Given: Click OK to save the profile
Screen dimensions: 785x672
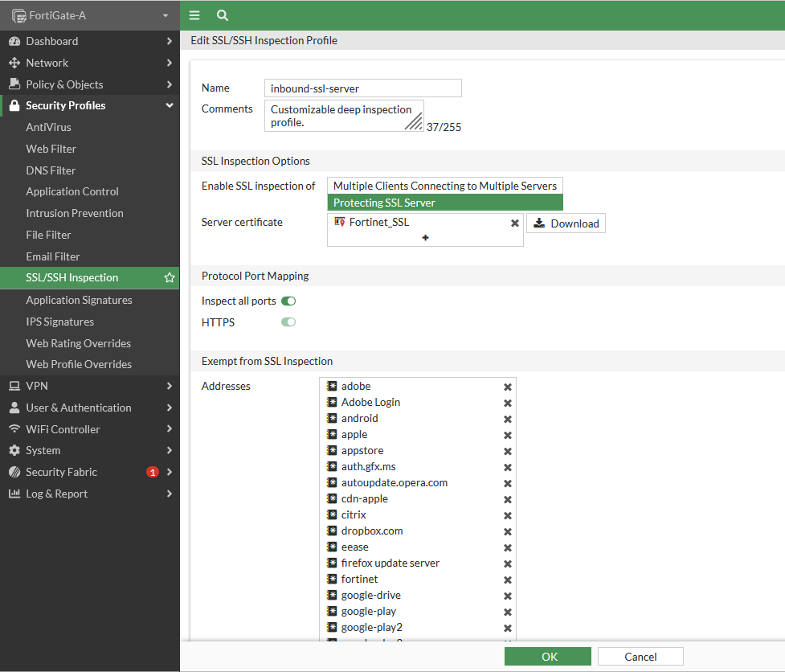Looking at the screenshot, I should tap(548, 657).
